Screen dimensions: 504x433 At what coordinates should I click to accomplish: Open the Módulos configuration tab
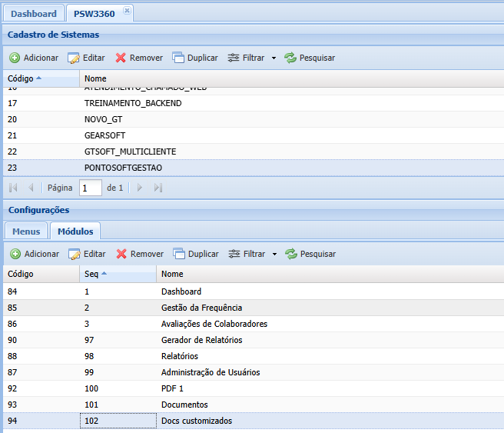[75, 231]
